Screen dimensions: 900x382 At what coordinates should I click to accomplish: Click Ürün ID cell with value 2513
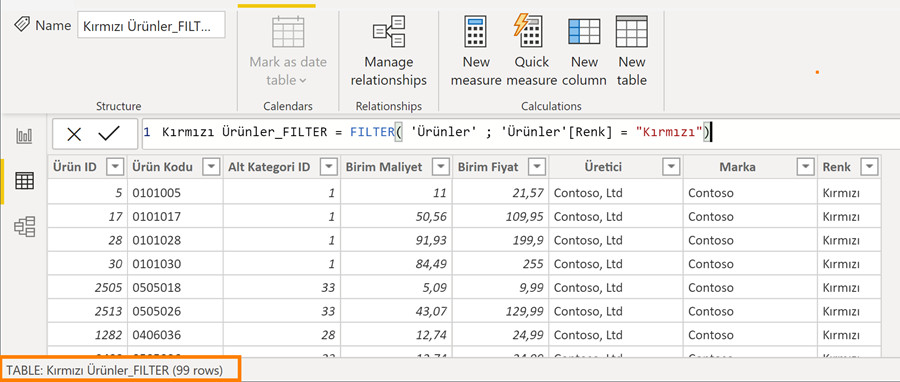(x=88, y=311)
